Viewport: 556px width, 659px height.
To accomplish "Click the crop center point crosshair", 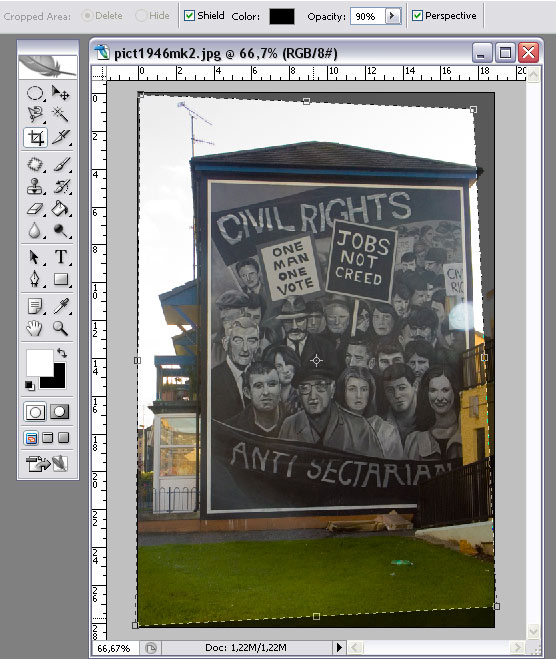I will point(316,361).
